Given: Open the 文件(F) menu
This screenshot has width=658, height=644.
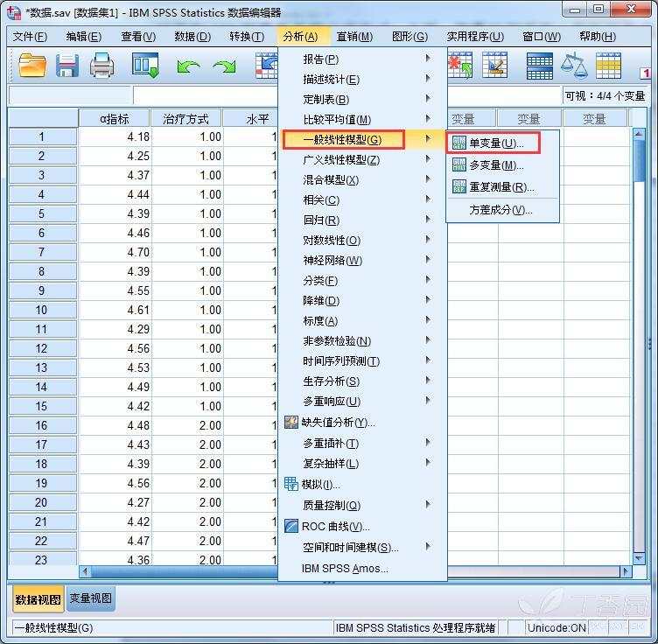Looking at the screenshot, I should (x=30, y=37).
